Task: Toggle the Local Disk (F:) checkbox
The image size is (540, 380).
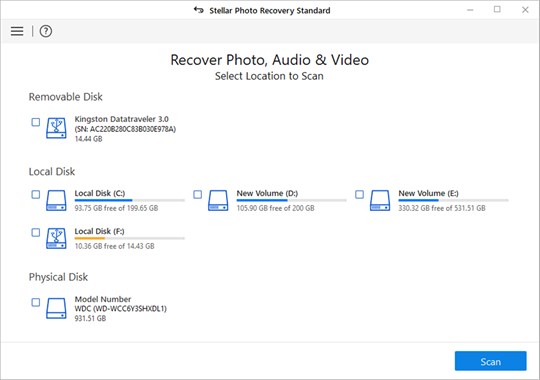Action: pyautogui.click(x=35, y=232)
